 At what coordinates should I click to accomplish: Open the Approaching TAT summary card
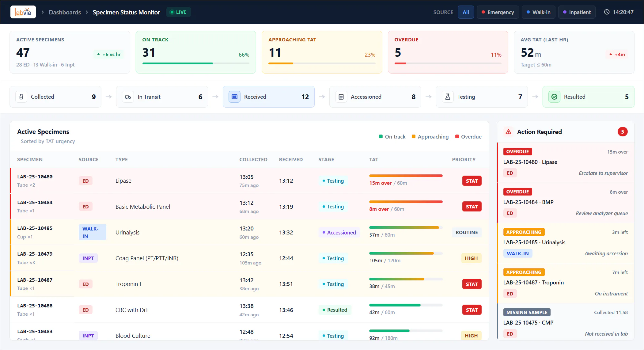pos(322,52)
